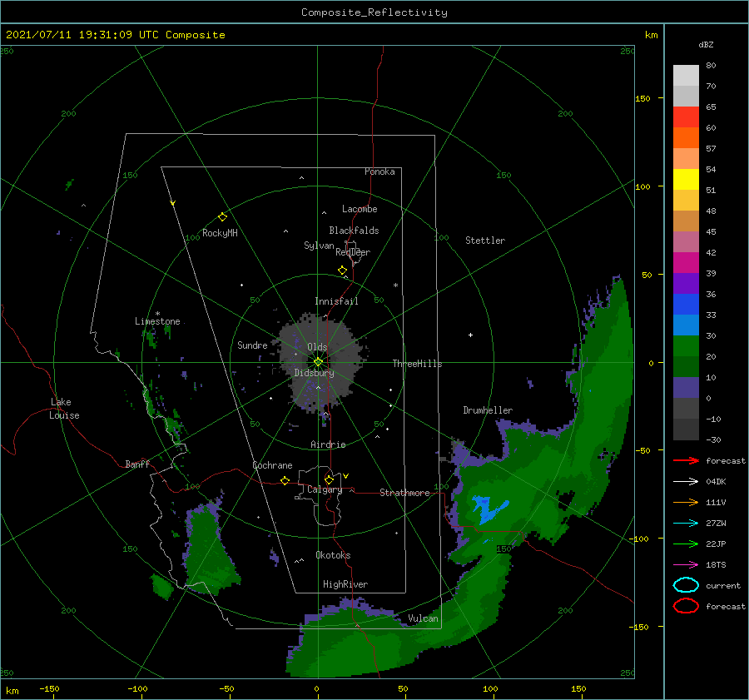The width and height of the screenshot is (749, 700).
Task: Click the red forecast arrow in the legend
Action: tap(686, 460)
